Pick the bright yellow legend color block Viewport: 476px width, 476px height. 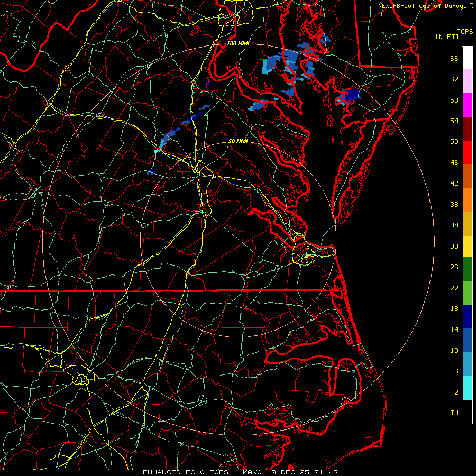467,246
